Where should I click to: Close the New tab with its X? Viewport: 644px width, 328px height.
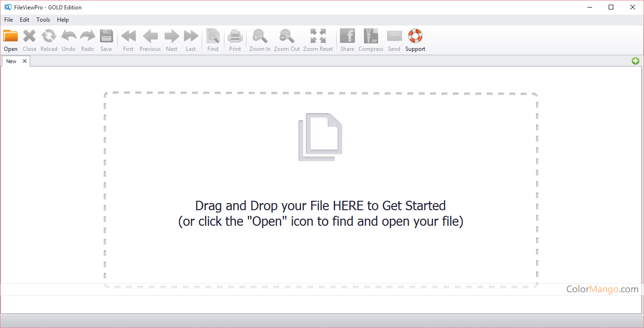click(x=25, y=61)
